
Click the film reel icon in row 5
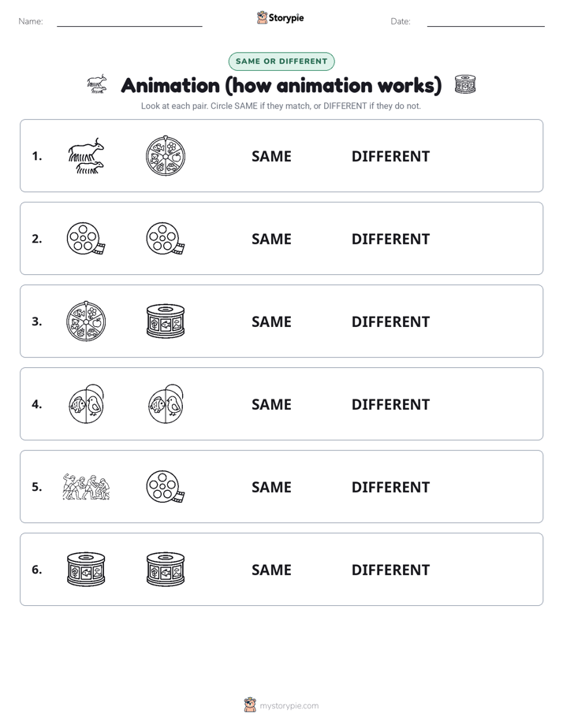click(166, 487)
